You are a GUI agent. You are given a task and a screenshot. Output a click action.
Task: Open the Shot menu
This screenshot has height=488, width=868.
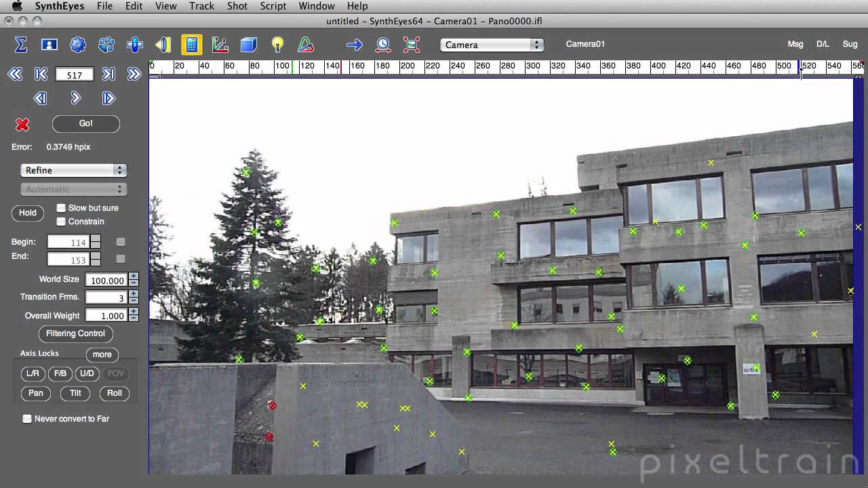click(237, 6)
